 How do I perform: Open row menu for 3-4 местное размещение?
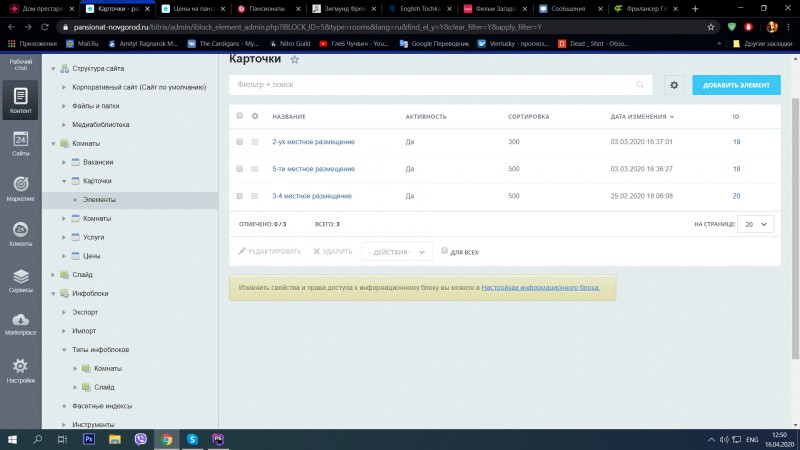click(x=255, y=196)
